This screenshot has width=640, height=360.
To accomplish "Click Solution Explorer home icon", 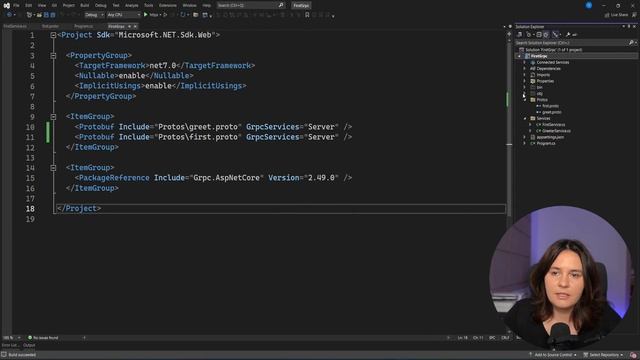I will [520, 35].
